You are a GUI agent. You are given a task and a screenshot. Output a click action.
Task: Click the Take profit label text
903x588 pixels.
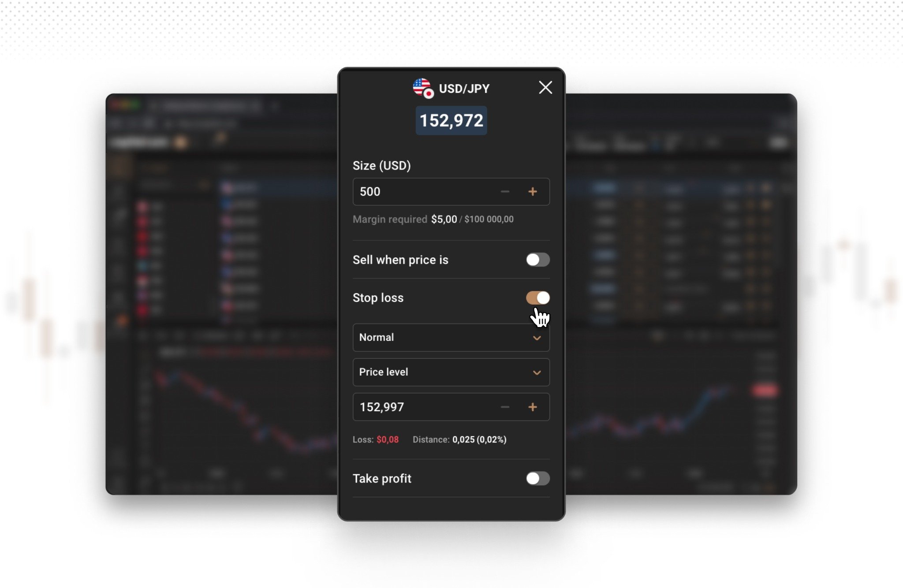click(382, 479)
